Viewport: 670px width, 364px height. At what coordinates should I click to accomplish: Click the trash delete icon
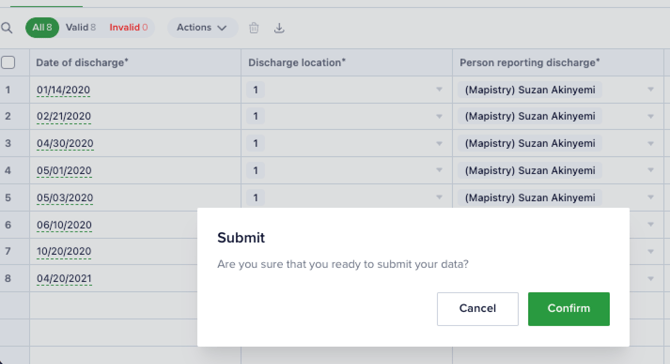point(254,28)
